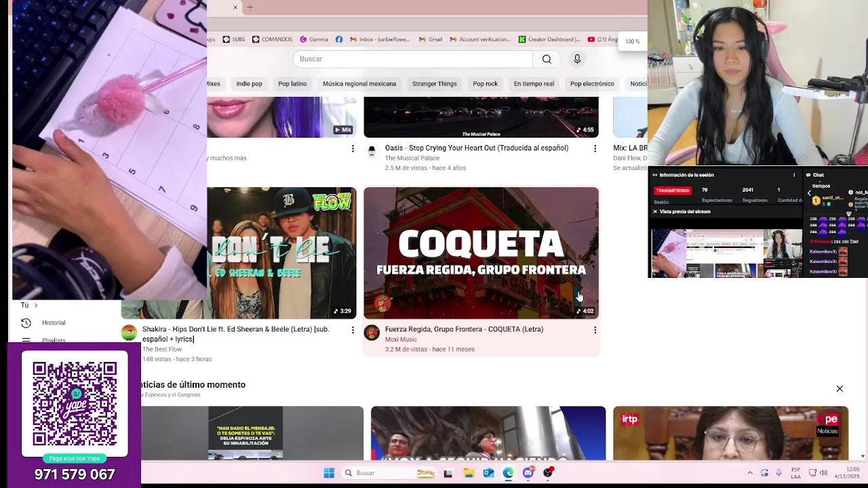This screenshot has width=868, height=488.
Task: Select the Stranger Things filter chip
Action: (434, 83)
